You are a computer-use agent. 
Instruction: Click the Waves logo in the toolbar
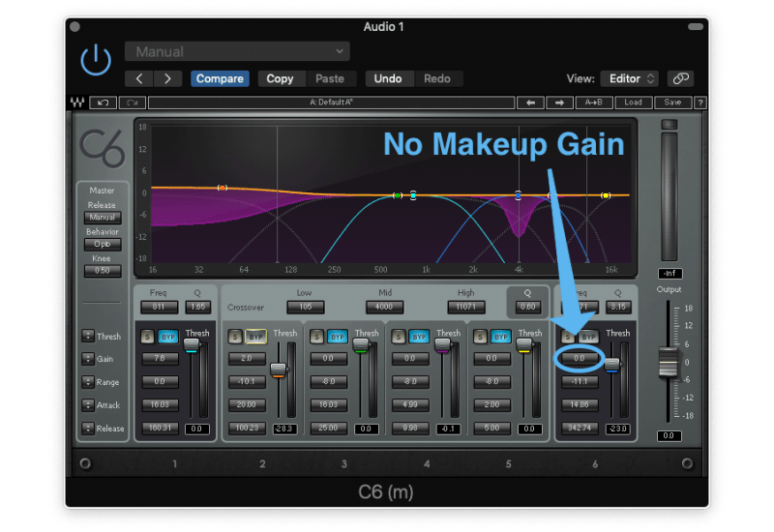click(77, 103)
